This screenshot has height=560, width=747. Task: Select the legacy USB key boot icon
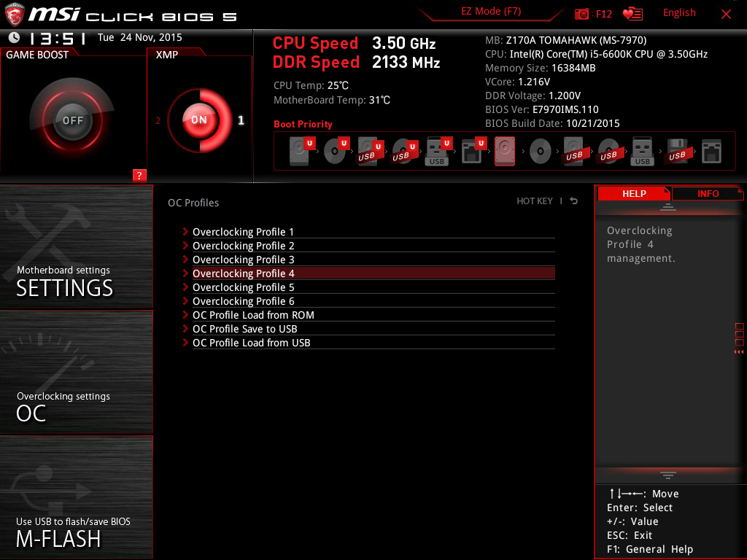[642, 152]
